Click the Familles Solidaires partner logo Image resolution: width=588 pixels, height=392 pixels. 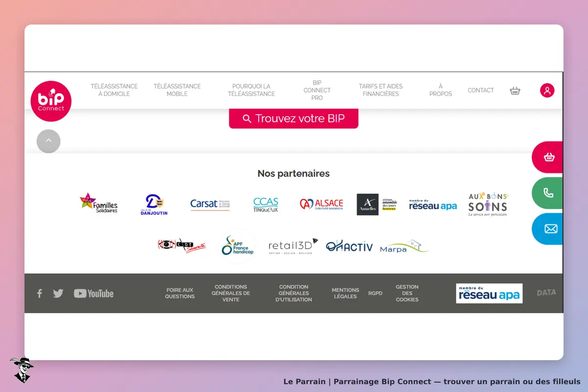tap(98, 203)
